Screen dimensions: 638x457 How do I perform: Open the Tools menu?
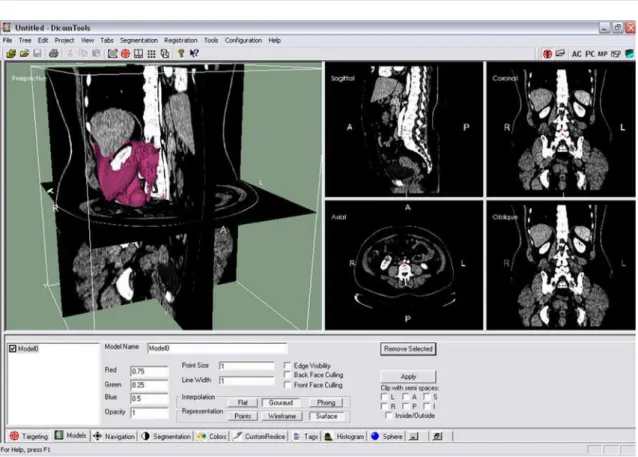211,40
